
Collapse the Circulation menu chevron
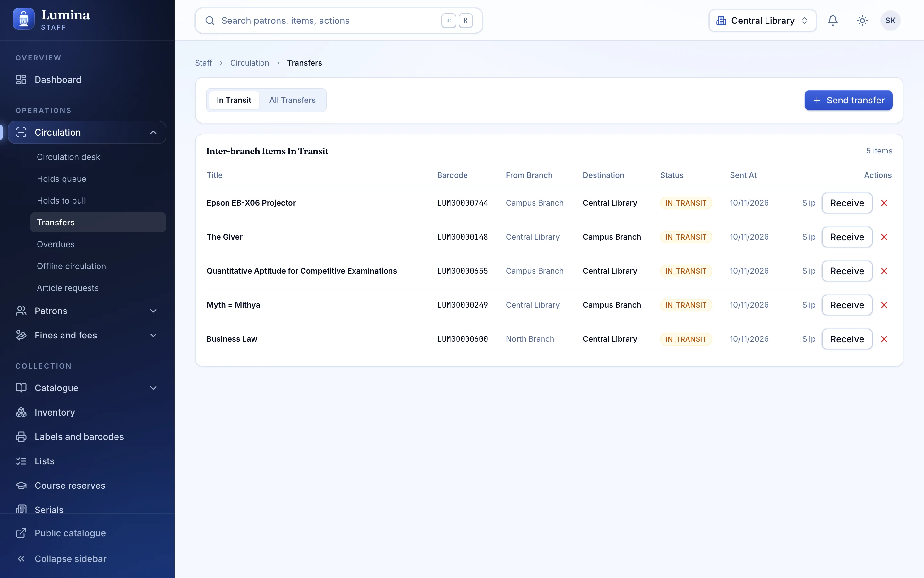[153, 132]
